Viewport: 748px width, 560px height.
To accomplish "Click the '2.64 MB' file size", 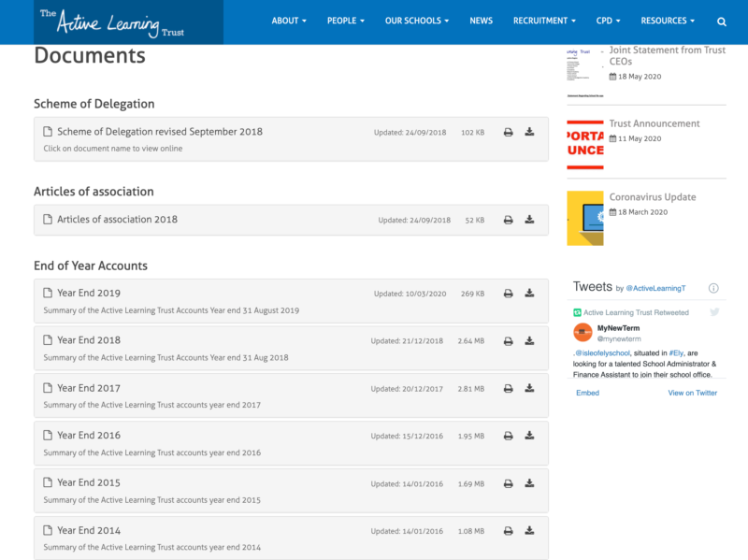I will [x=471, y=341].
